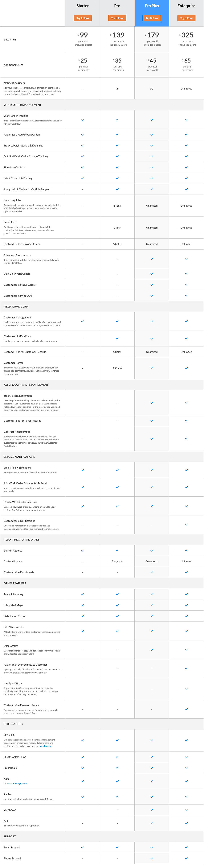Click the Customer Management checkmark under Starter
The width and height of the screenshot is (204, 868).
[82, 321]
